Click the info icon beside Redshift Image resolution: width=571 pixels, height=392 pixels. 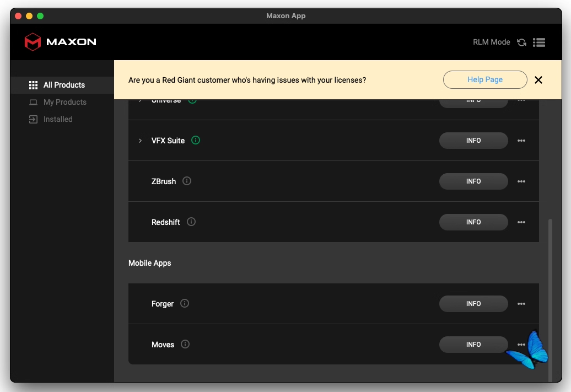191,222
